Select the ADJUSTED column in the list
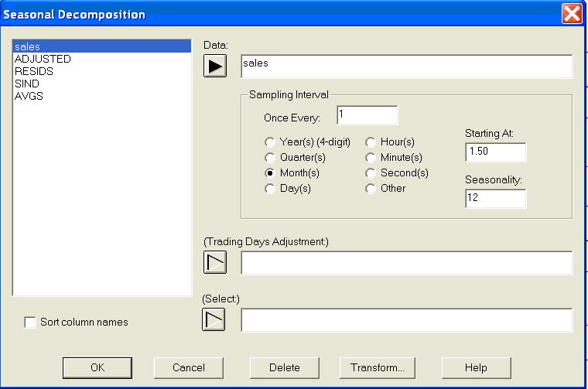The width and height of the screenshot is (588, 389). (x=102, y=59)
